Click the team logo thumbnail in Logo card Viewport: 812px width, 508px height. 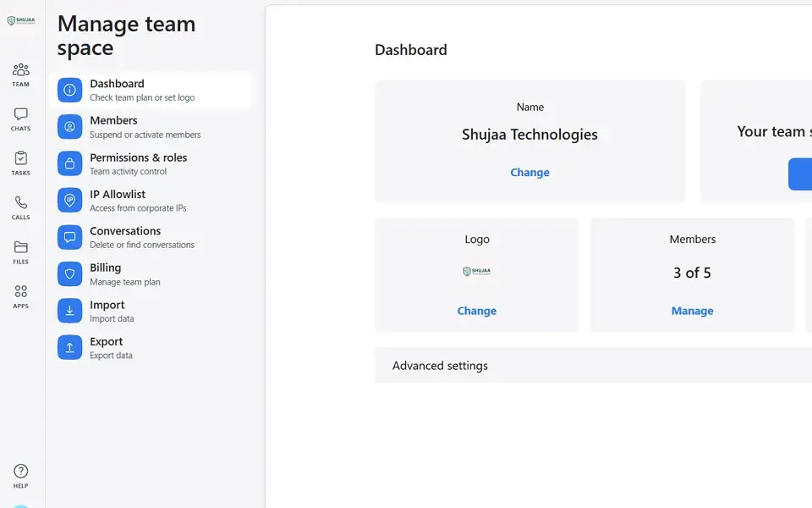pyautogui.click(x=476, y=271)
